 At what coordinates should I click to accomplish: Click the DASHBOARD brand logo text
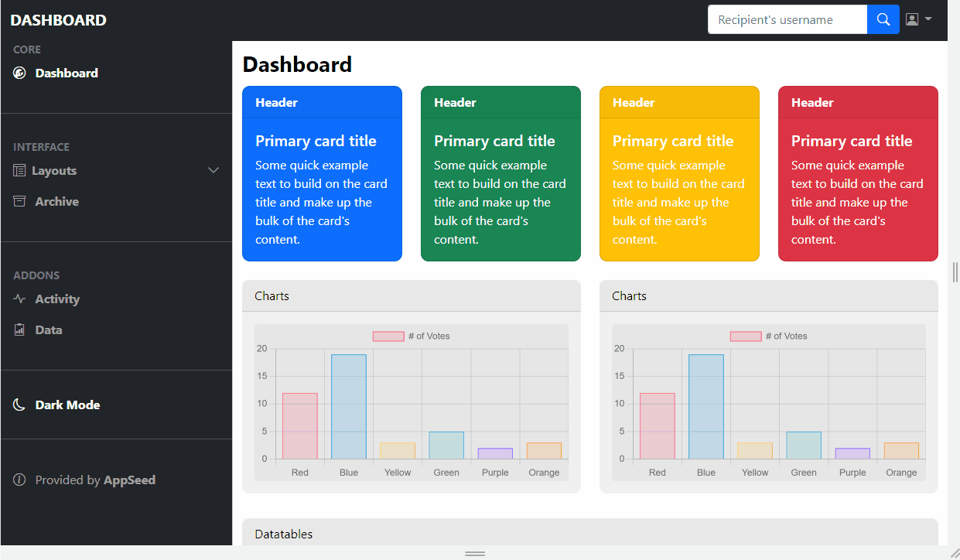point(59,20)
